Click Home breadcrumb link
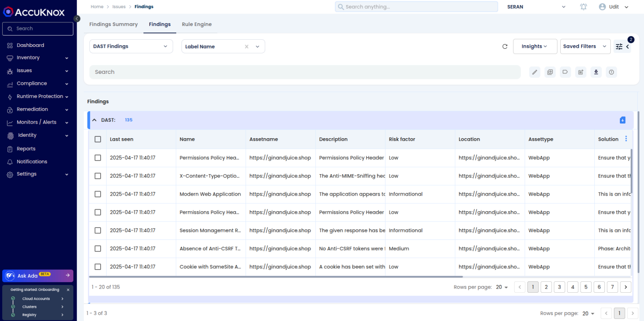Screen dimensions: 644x321 pos(97,7)
